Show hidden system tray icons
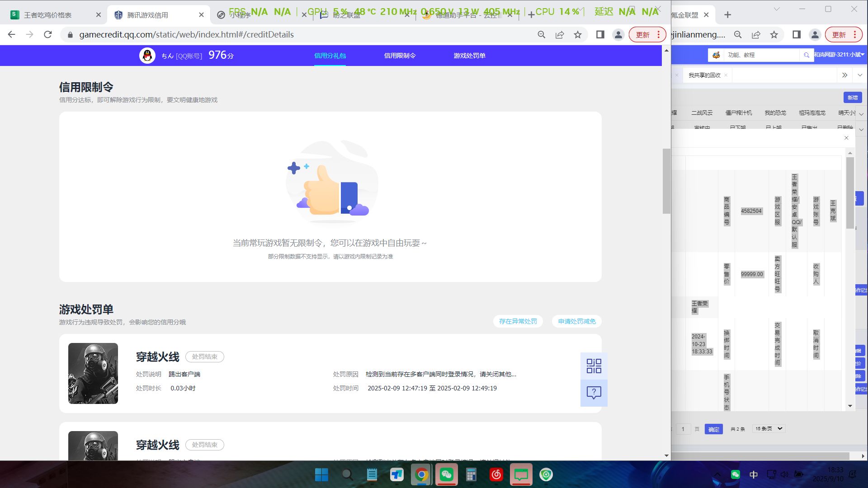This screenshot has width=868, height=488. click(717, 474)
